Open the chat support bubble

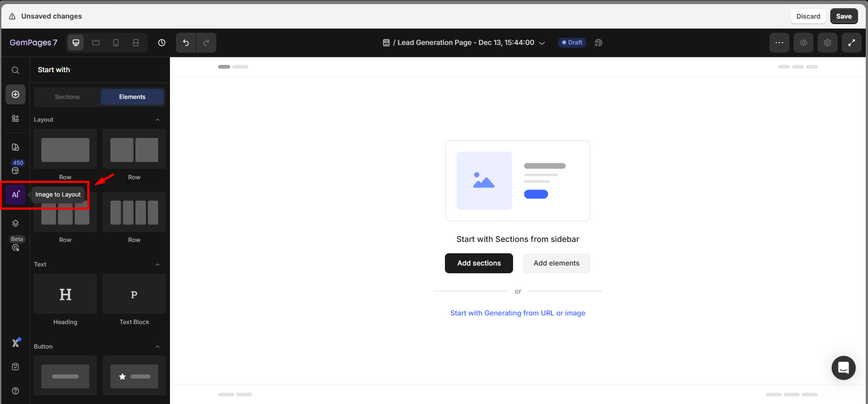(x=843, y=368)
